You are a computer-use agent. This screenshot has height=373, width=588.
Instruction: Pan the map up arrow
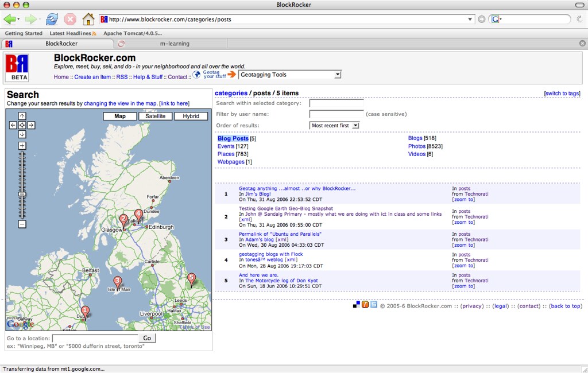click(22, 116)
